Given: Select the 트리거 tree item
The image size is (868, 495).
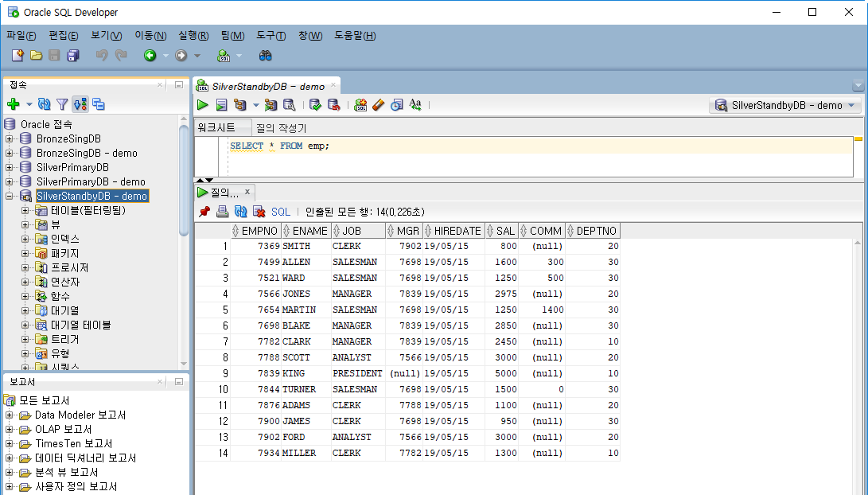Looking at the screenshot, I should coord(64,339).
